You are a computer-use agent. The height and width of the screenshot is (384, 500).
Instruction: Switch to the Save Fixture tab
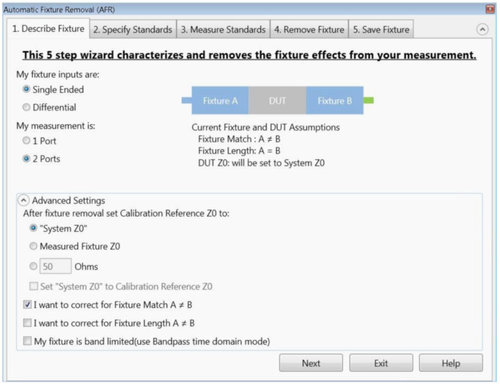coord(381,30)
